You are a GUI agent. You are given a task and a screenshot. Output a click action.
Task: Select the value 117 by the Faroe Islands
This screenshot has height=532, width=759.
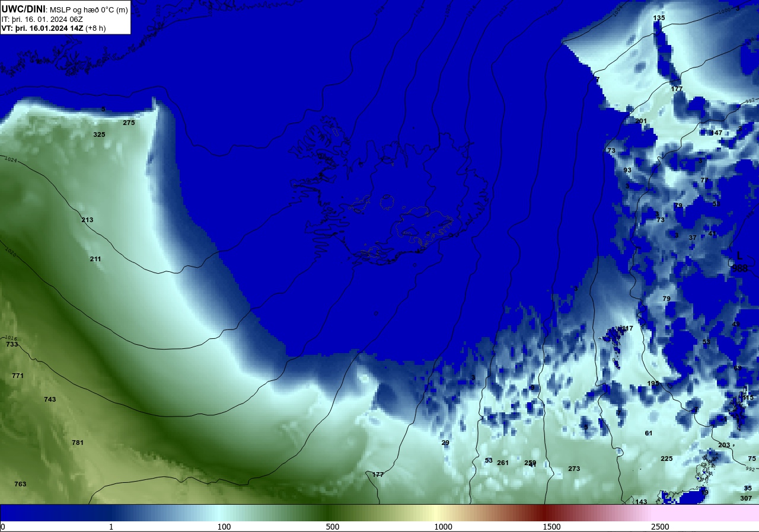click(627, 328)
